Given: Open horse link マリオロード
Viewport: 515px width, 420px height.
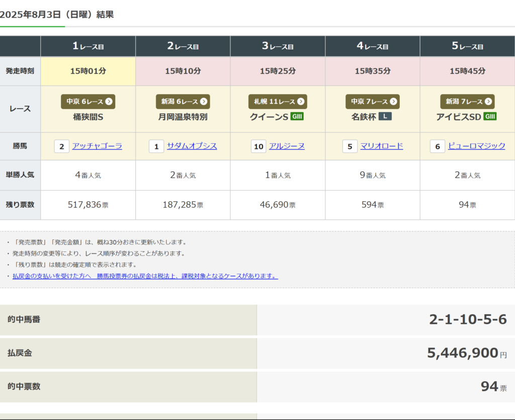Looking at the screenshot, I should click(x=381, y=146).
